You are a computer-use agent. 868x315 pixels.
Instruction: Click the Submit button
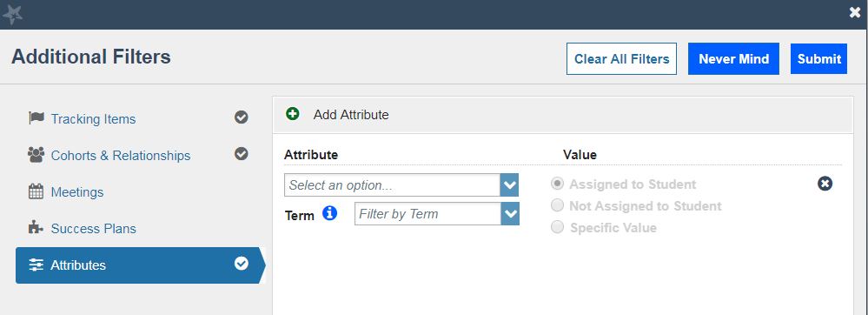coord(818,59)
